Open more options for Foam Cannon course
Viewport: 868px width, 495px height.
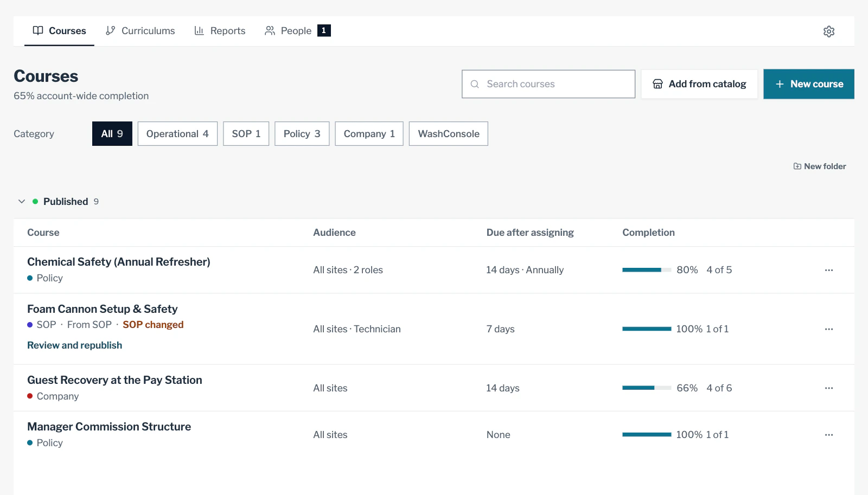tap(828, 329)
